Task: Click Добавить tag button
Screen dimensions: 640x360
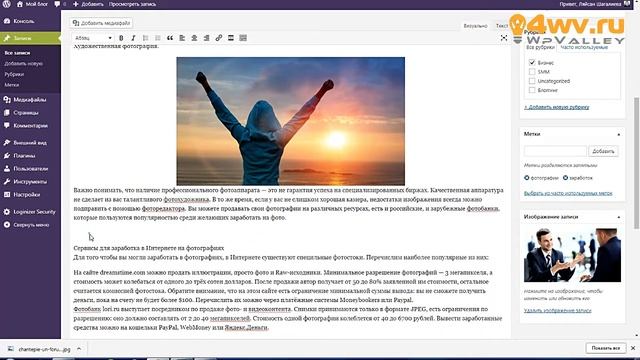Action: point(603,151)
